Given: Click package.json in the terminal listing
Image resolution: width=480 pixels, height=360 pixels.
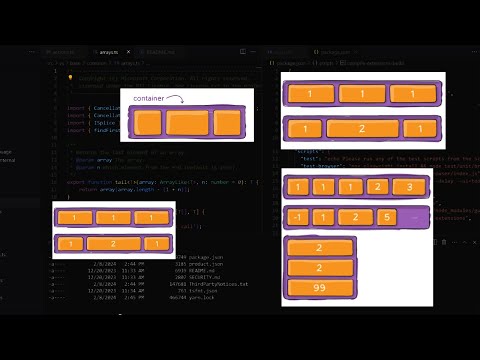Looking at the screenshot, I should pos(206,257).
